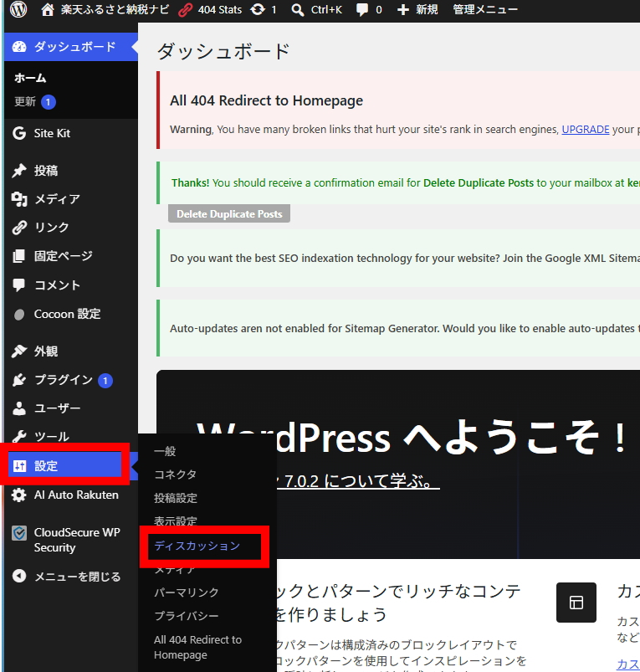Click the Cocoon 設定 circle icon
640x672 pixels.
(19, 315)
